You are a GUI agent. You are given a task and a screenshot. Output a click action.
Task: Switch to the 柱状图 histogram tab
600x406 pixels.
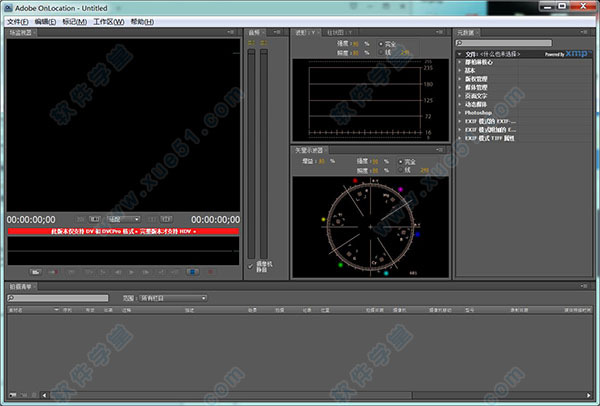click(x=339, y=33)
